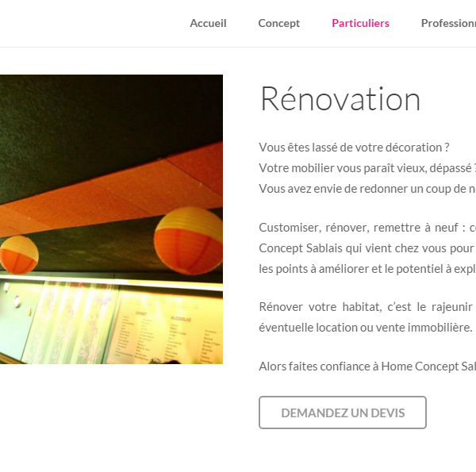Click the "les points à améliorer" line

click(x=367, y=269)
